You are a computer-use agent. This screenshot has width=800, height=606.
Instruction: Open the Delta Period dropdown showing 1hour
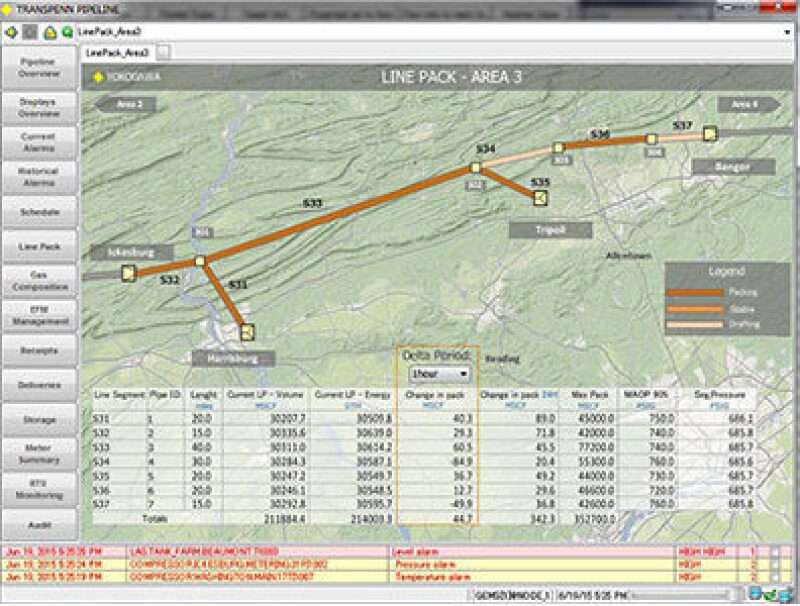click(x=439, y=374)
